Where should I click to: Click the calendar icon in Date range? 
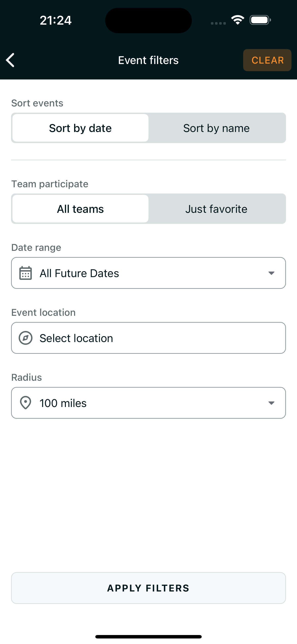[x=26, y=273]
